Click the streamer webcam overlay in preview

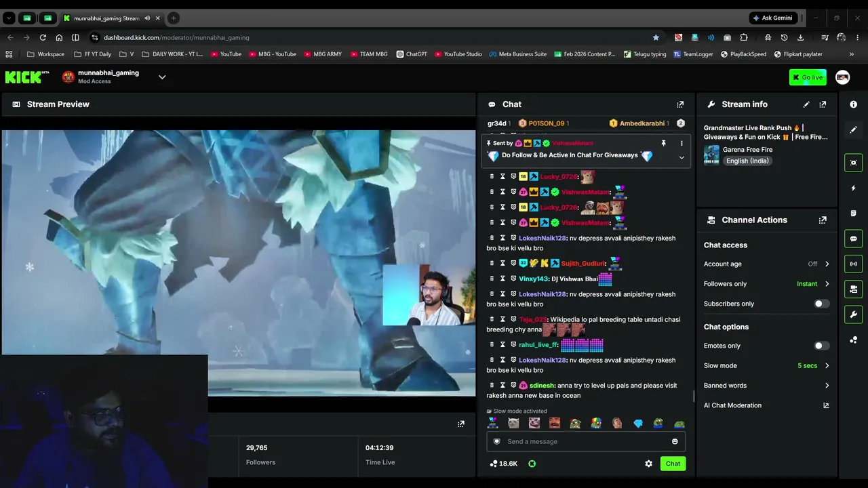429,296
